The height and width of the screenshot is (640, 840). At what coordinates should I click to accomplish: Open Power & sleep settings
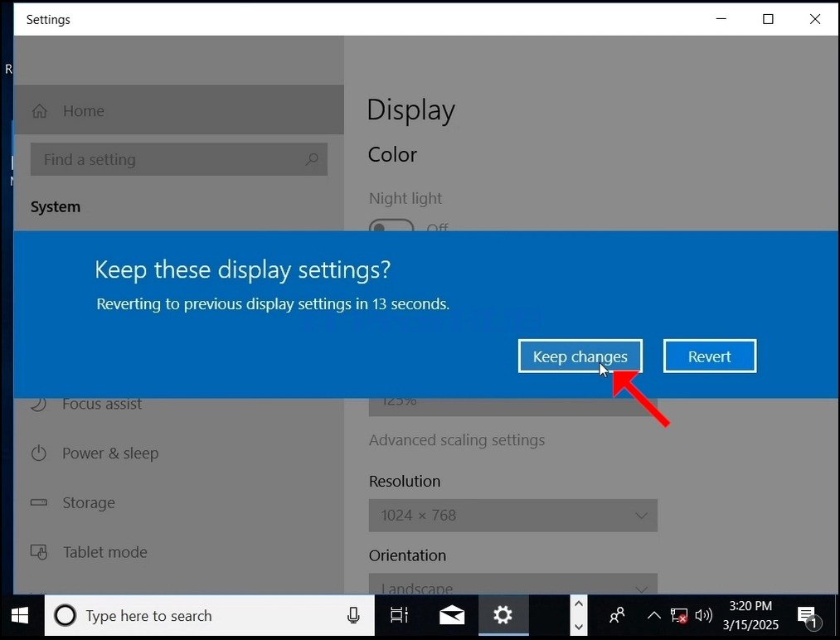pyautogui.click(x=110, y=453)
